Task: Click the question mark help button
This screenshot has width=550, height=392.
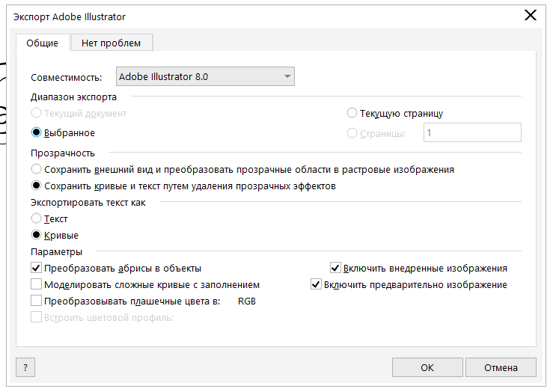Action: tap(25, 367)
